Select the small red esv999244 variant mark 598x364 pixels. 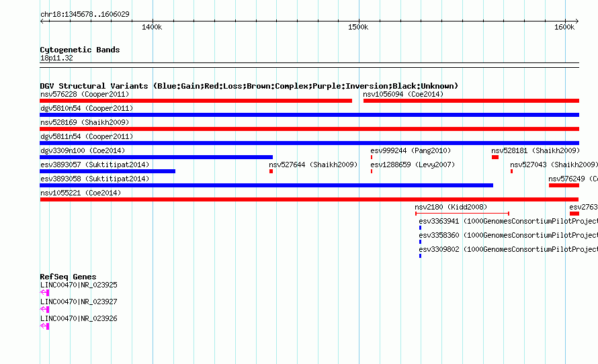(372, 157)
